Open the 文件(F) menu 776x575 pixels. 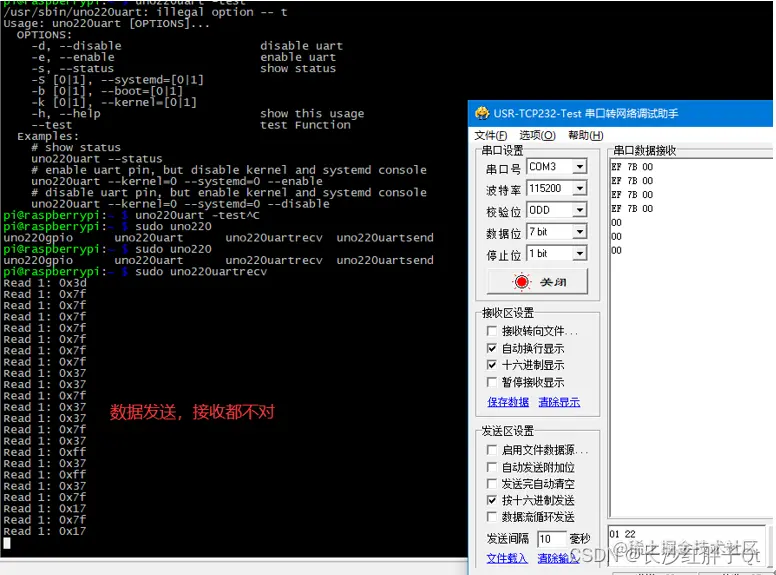tap(490, 135)
